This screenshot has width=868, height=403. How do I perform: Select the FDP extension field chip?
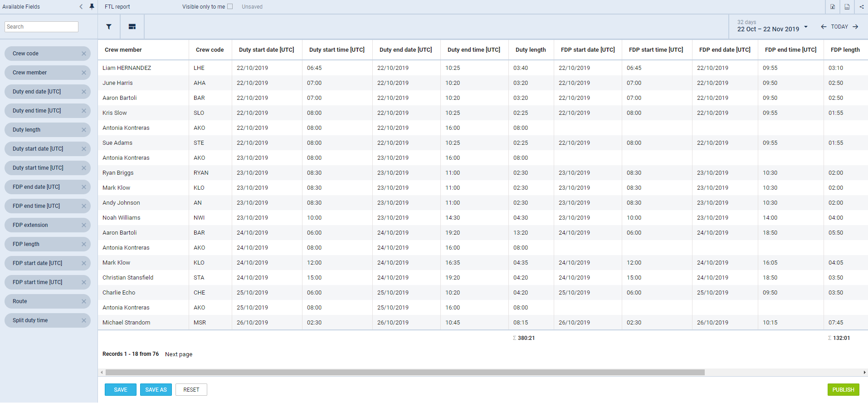pyautogui.click(x=48, y=225)
